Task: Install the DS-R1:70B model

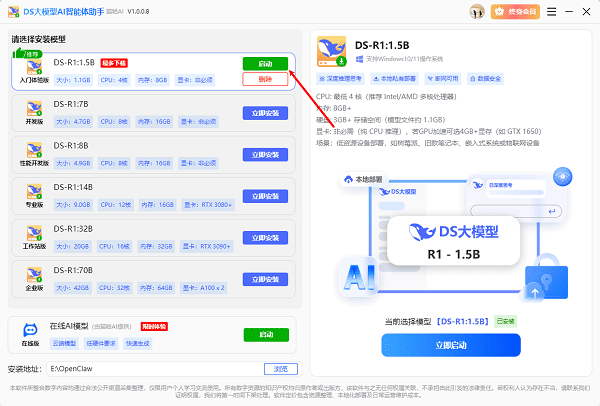Action: pos(265,279)
